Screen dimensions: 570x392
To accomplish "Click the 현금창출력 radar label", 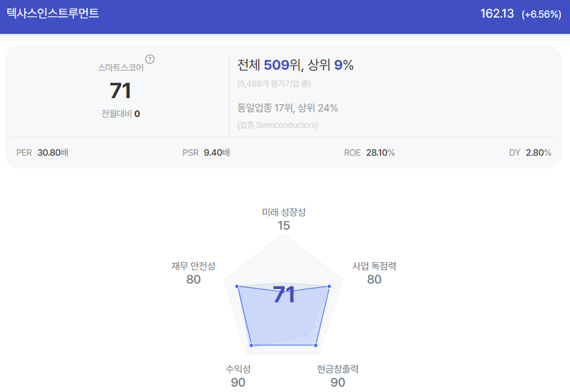I will coord(338,369).
